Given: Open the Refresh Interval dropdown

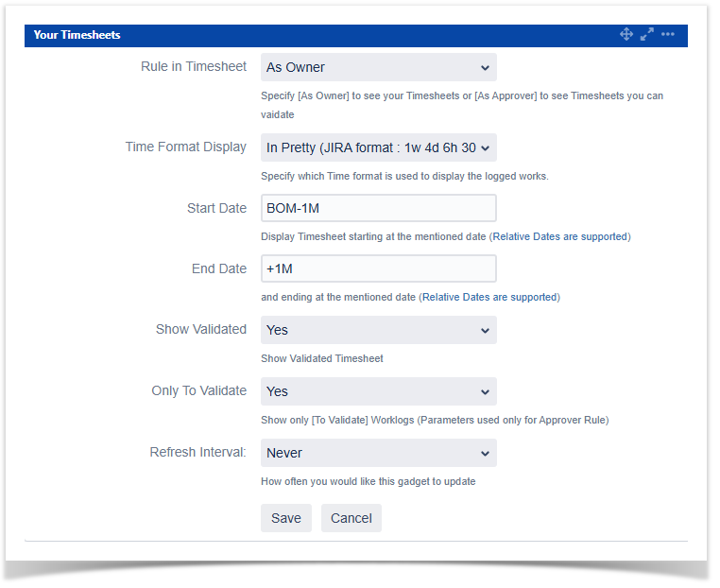Looking at the screenshot, I should point(378,453).
